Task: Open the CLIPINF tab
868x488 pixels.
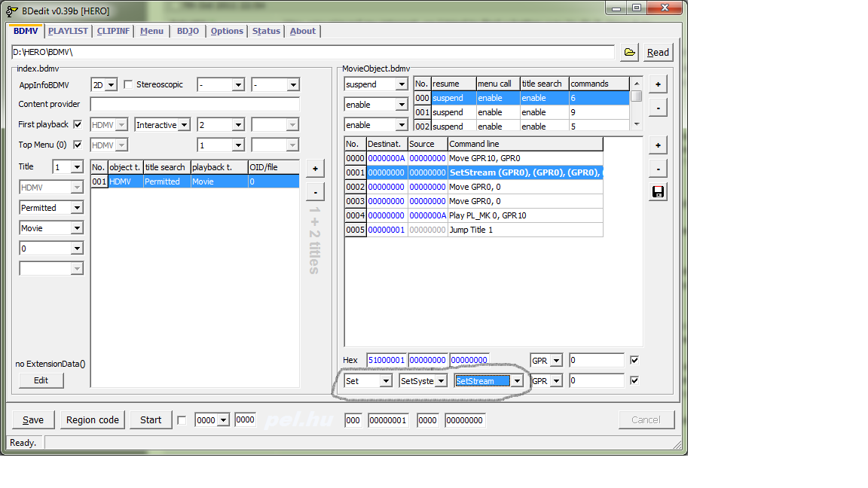Action: [x=114, y=31]
